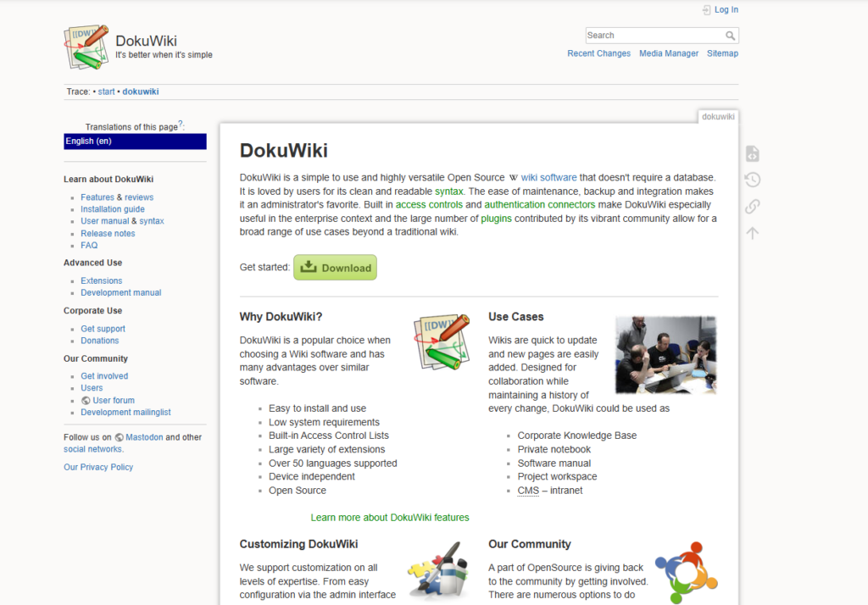The width and height of the screenshot is (868, 605).
Task: Follow the Mastodon link in sidebar
Action: coord(144,437)
